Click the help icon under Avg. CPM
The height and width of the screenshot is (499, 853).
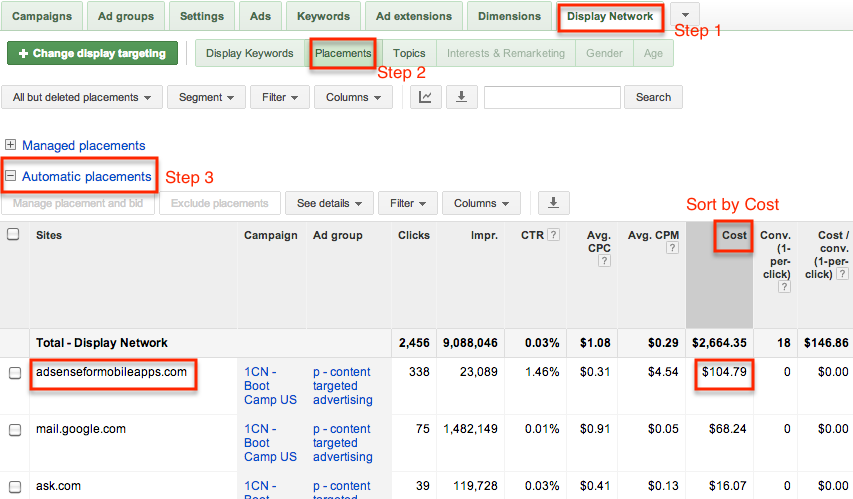pyautogui.click(x=672, y=248)
